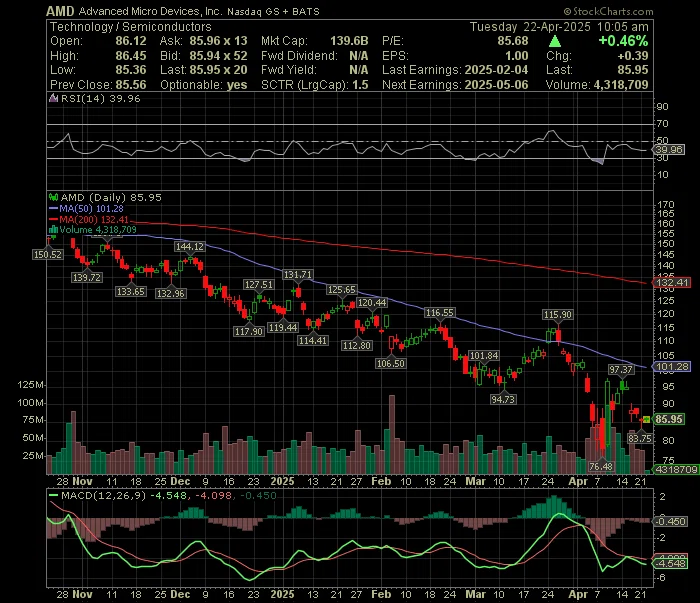Click the Feb label on the price chart date axis

click(381, 482)
